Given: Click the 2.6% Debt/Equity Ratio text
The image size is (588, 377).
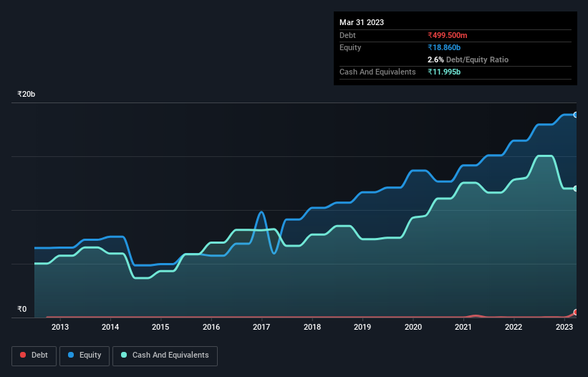Looking at the screenshot, I should tap(468, 59).
